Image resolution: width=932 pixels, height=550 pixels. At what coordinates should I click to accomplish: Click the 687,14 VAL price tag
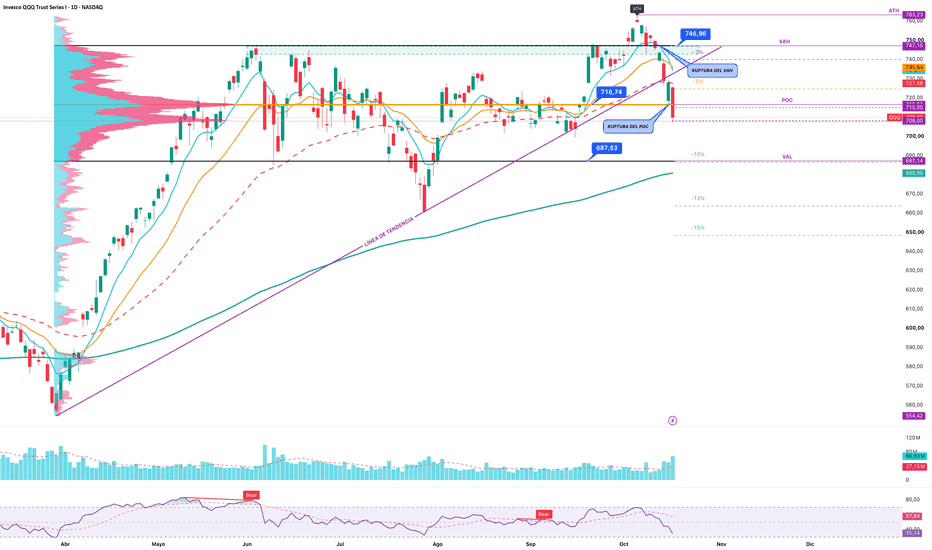tap(913, 161)
